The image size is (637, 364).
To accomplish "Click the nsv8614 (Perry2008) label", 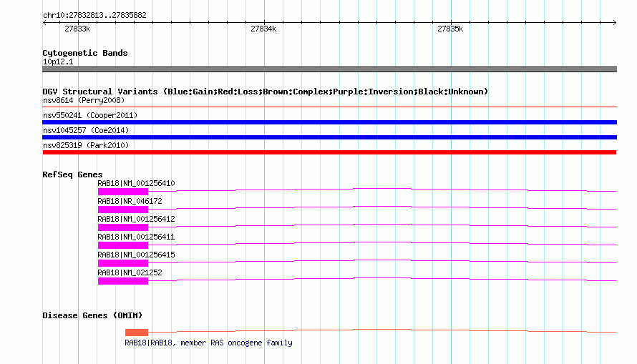I will click(x=84, y=100).
